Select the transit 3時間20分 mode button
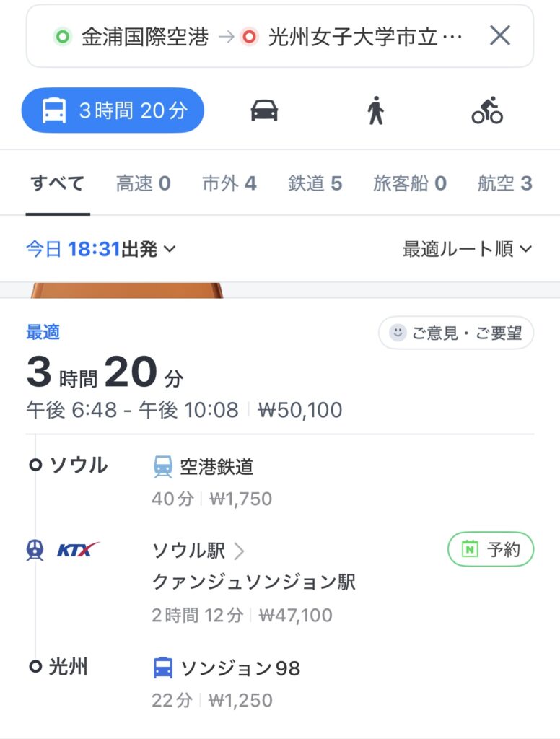560x739 pixels. (113, 110)
